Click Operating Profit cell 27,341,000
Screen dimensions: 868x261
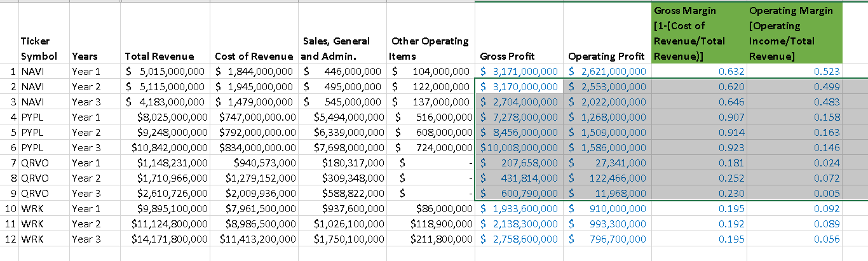[607, 163]
